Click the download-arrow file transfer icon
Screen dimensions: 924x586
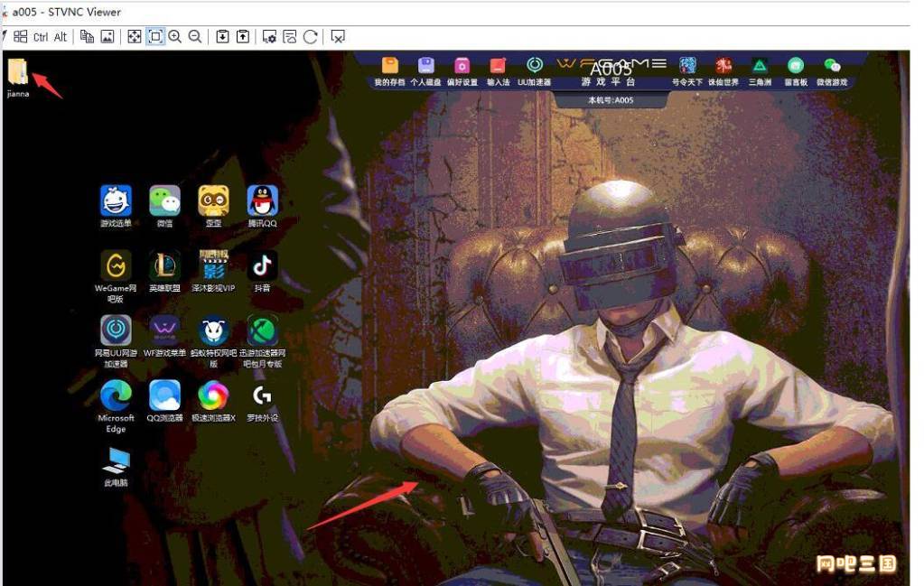tap(222, 36)
